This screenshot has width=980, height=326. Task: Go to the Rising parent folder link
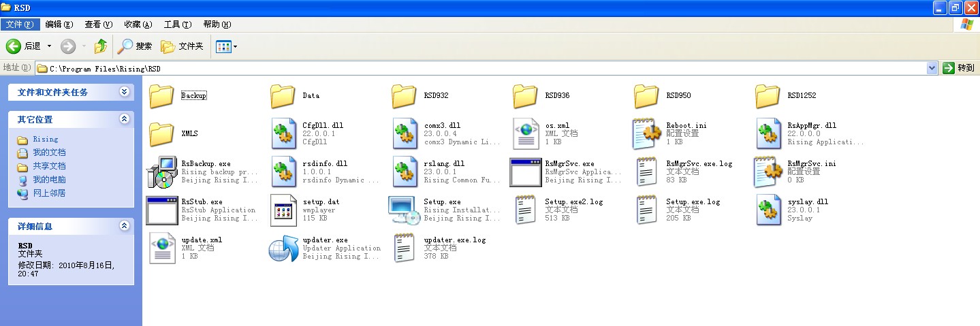pos(46,140)
